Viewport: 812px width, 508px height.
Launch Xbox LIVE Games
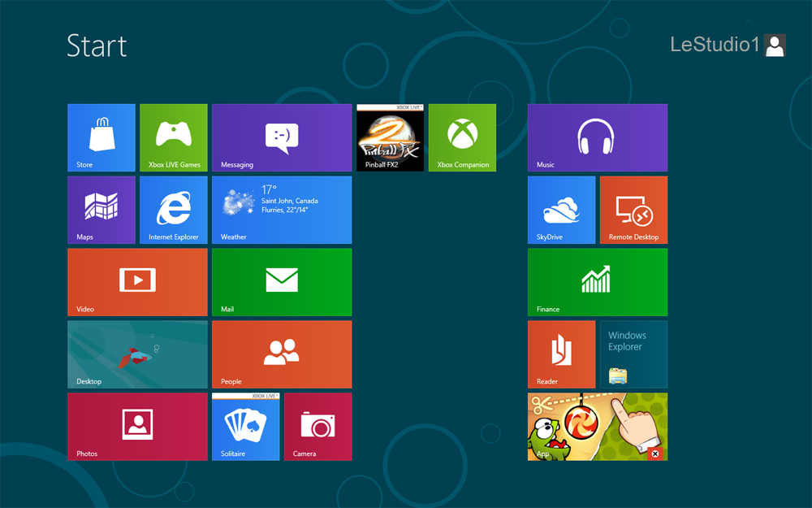[173, 137]
